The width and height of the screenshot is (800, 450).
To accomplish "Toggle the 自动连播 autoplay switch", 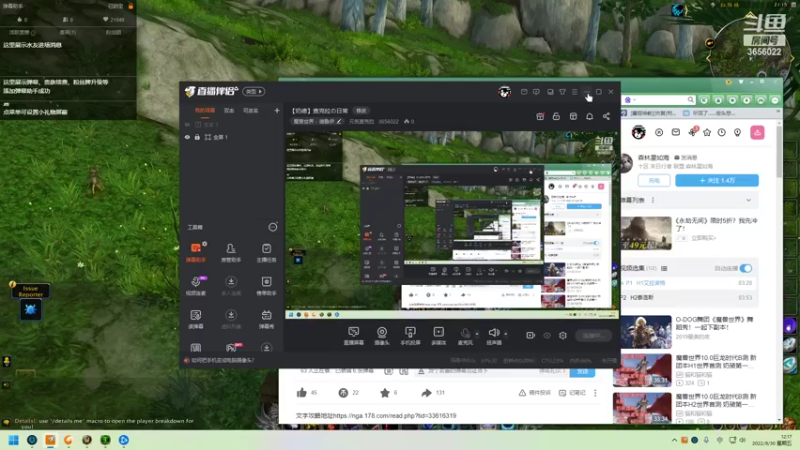I will tap(746, 268).
